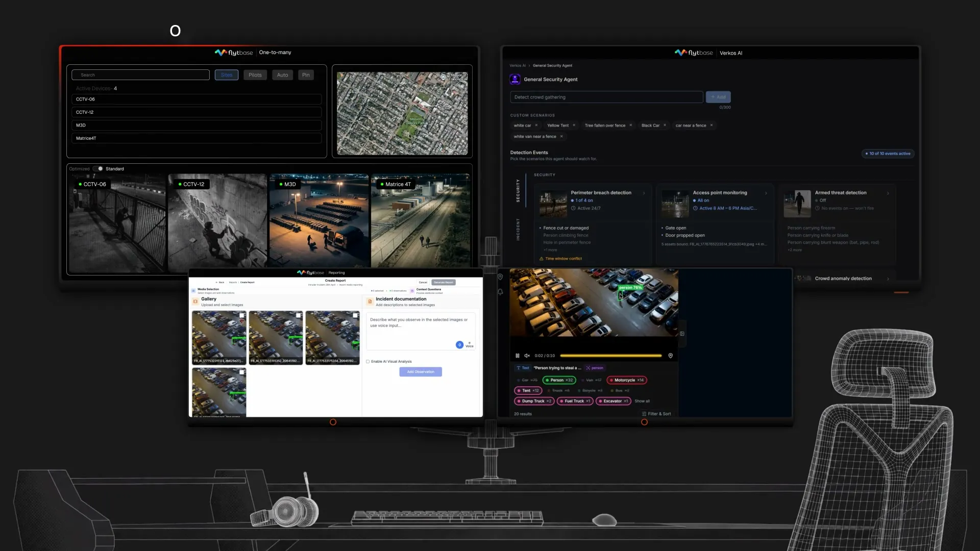
Task: Expand Perimeter breach detection card
Action: [x=644, y=193]
